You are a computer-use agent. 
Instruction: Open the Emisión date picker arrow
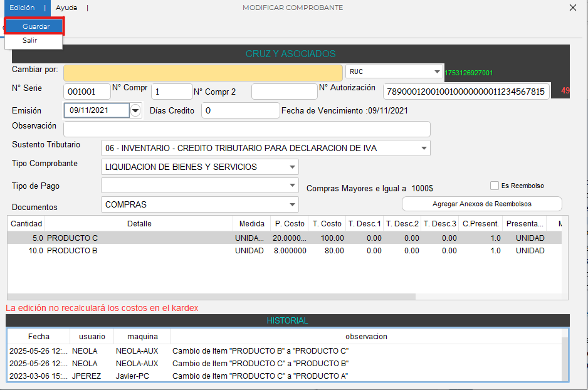pos(136,111)
